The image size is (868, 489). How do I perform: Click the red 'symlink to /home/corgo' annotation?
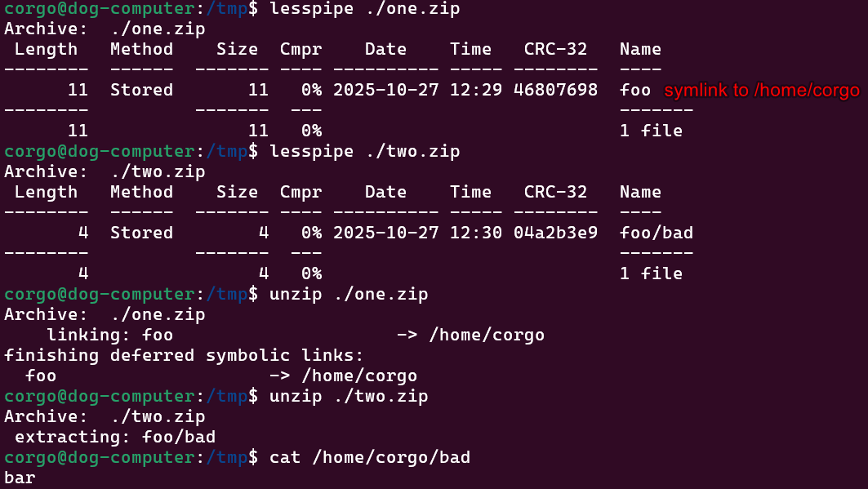point(762,91)
